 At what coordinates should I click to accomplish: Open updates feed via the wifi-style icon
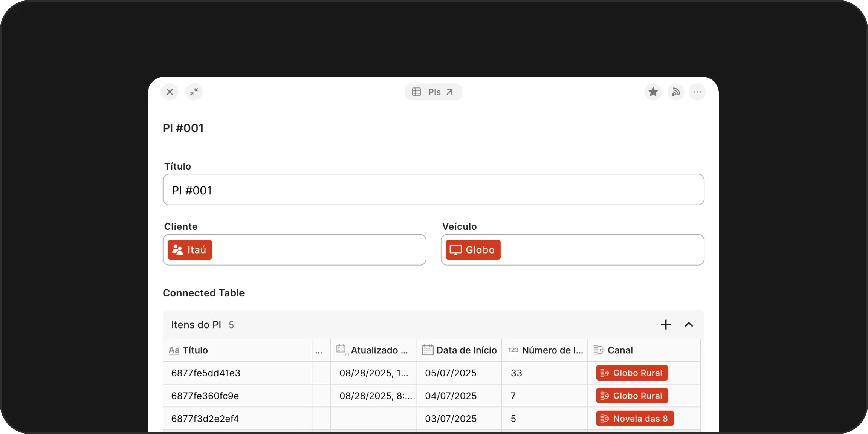(x=675, y=92)
